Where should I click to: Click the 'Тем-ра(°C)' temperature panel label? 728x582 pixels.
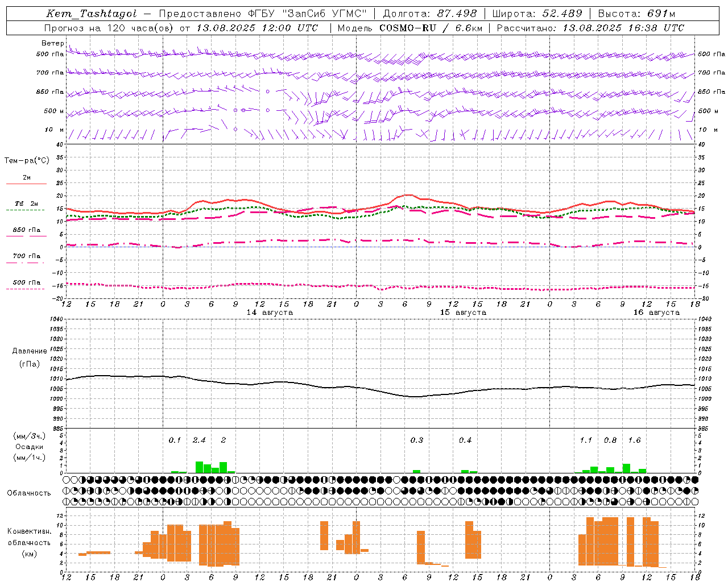coord(27,161)
